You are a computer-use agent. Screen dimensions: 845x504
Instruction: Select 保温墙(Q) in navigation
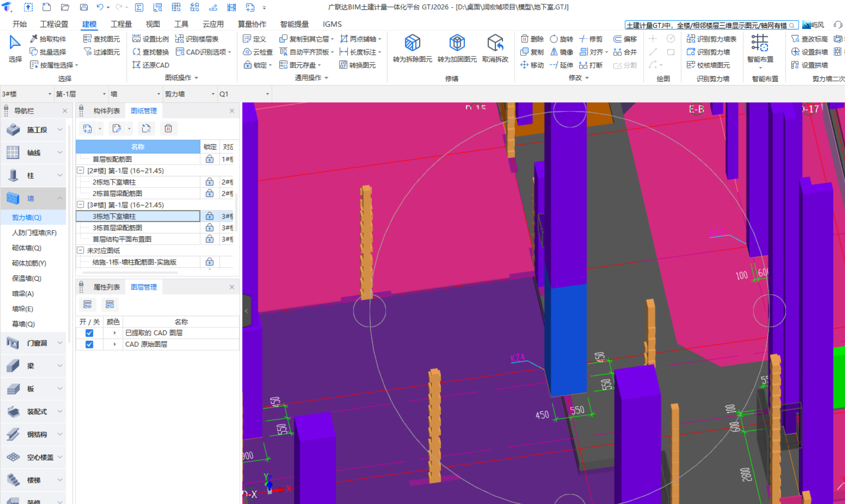point(27,279)
